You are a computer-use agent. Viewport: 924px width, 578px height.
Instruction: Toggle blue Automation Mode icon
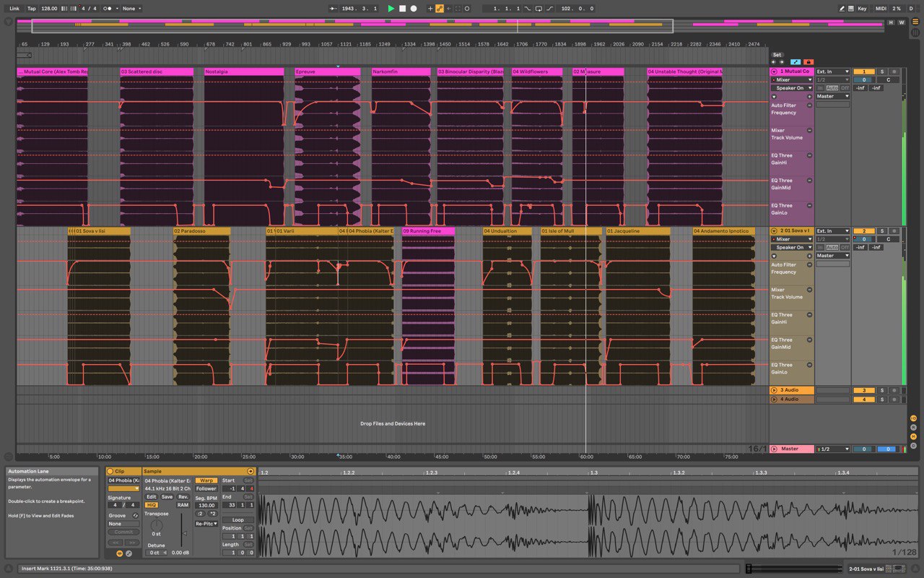796,62
